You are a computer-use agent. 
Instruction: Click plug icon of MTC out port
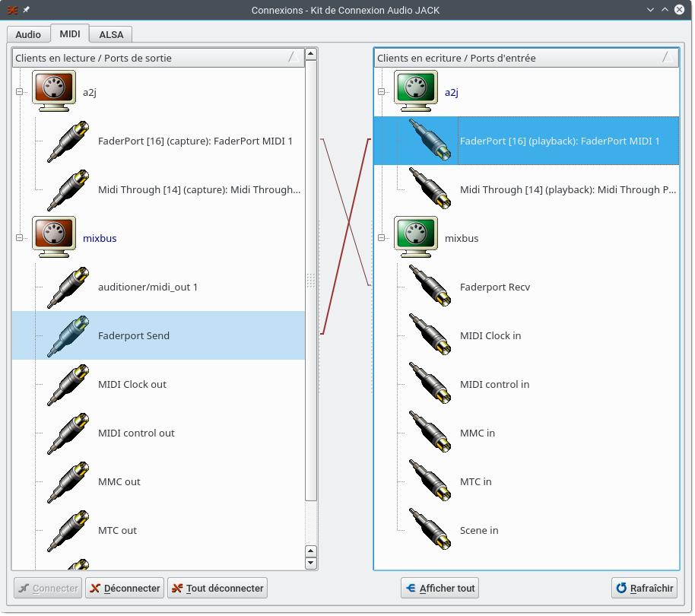(x=68, y=531)
